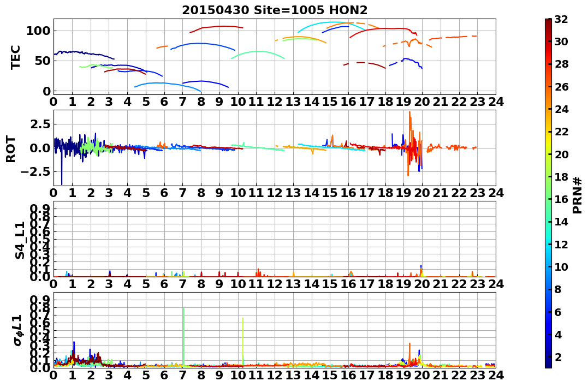Viewport: 588px width, 387px height.
Task: Click colorbar tick label 8
Action: pos(558,289)
